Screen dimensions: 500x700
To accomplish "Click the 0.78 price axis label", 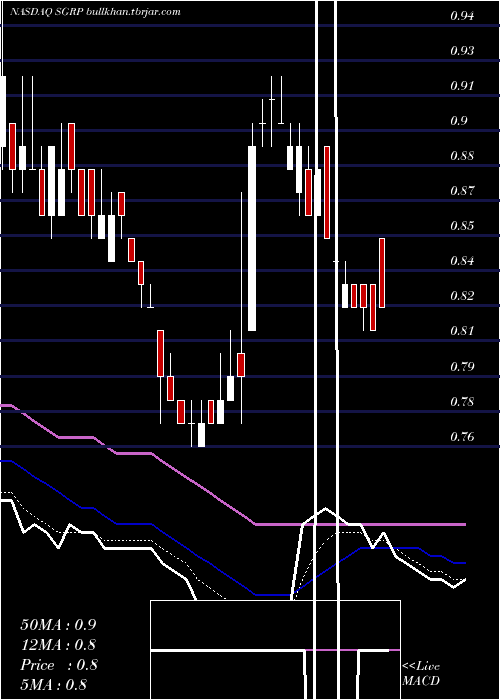I will (x=462, y=401).
